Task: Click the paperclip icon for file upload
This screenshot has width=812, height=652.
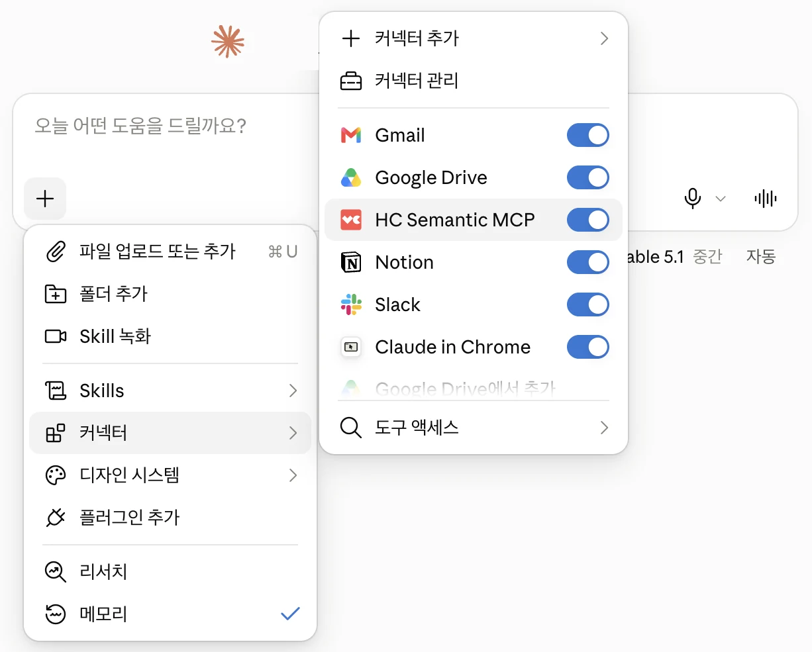Action: [x=56, y=252]
